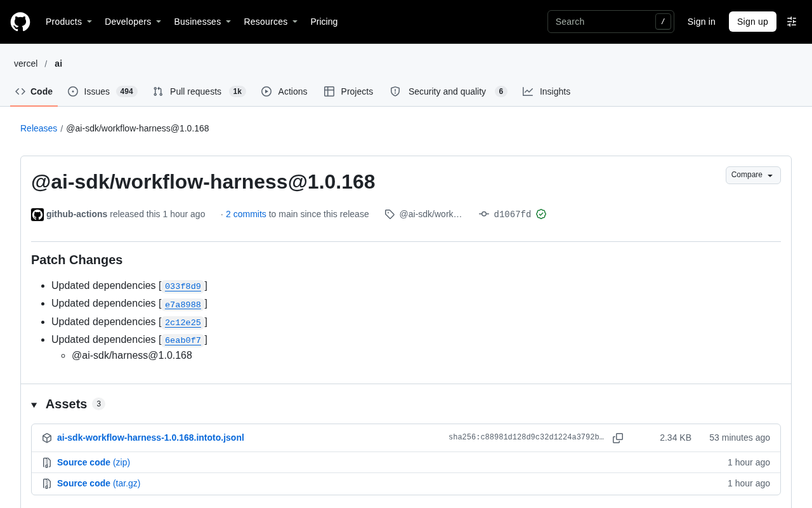Viewport: 812px width, 508px height.
Task: Expand the Resources menu
Action: coord(271,22)
